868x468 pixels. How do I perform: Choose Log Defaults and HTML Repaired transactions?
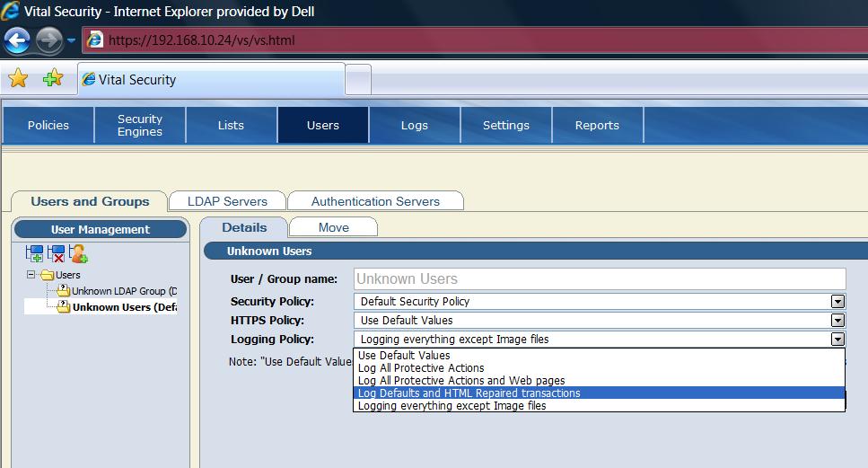[469, 393]
